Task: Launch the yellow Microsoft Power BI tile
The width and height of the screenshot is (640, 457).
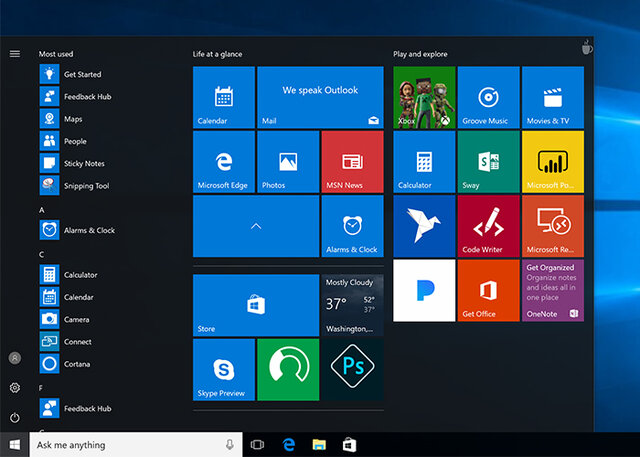Action: 553,162
